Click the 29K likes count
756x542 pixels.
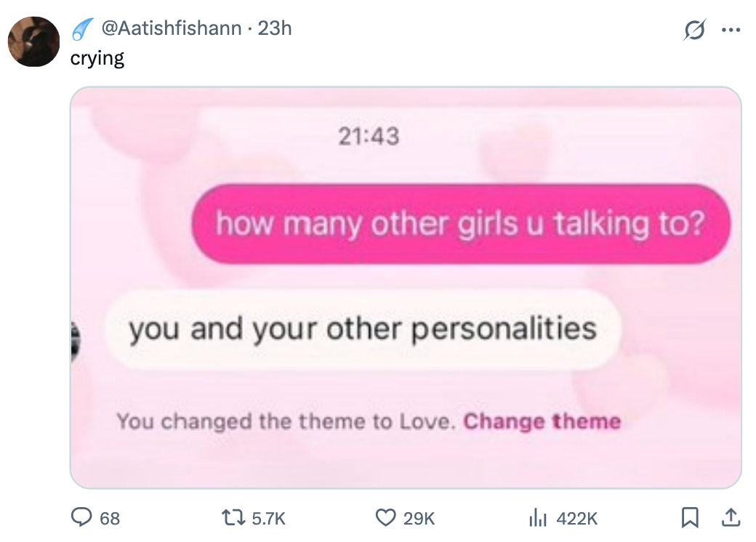tap(419, 518)
